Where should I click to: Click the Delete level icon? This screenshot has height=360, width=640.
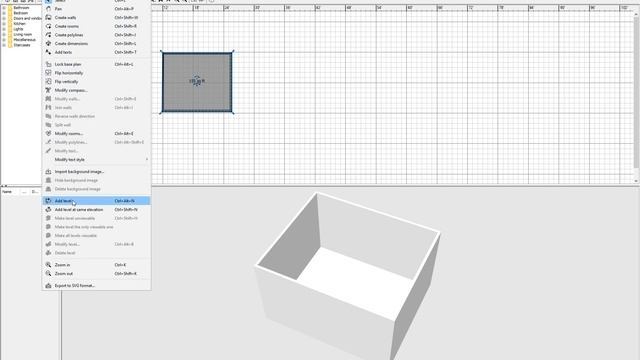pos(48,253)
